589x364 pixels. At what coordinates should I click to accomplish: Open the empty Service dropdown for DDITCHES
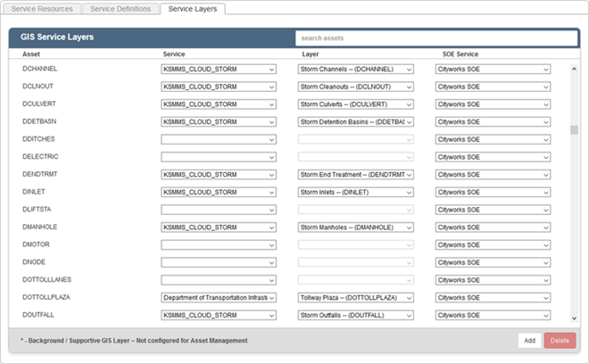coord(219,139)
